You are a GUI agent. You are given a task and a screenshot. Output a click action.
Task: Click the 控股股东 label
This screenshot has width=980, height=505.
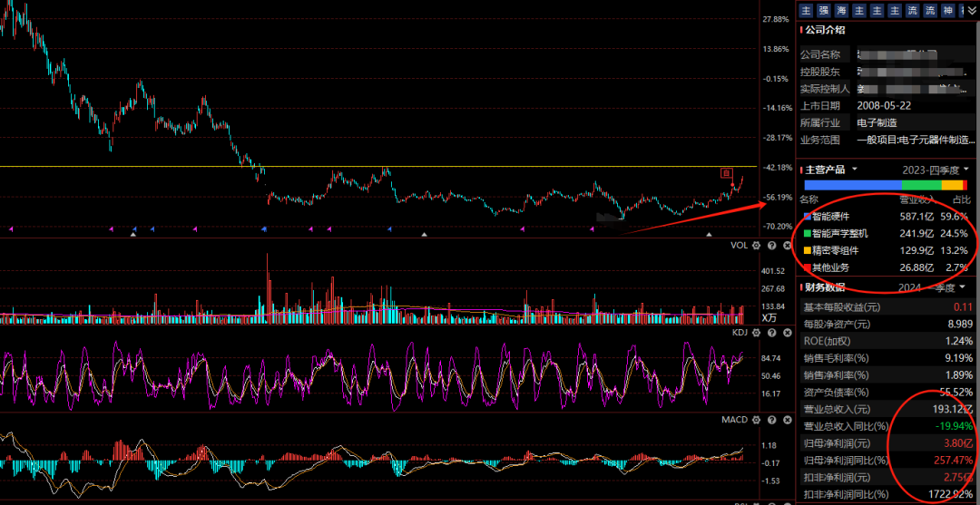pyautogui.click(x=821, y=72)
